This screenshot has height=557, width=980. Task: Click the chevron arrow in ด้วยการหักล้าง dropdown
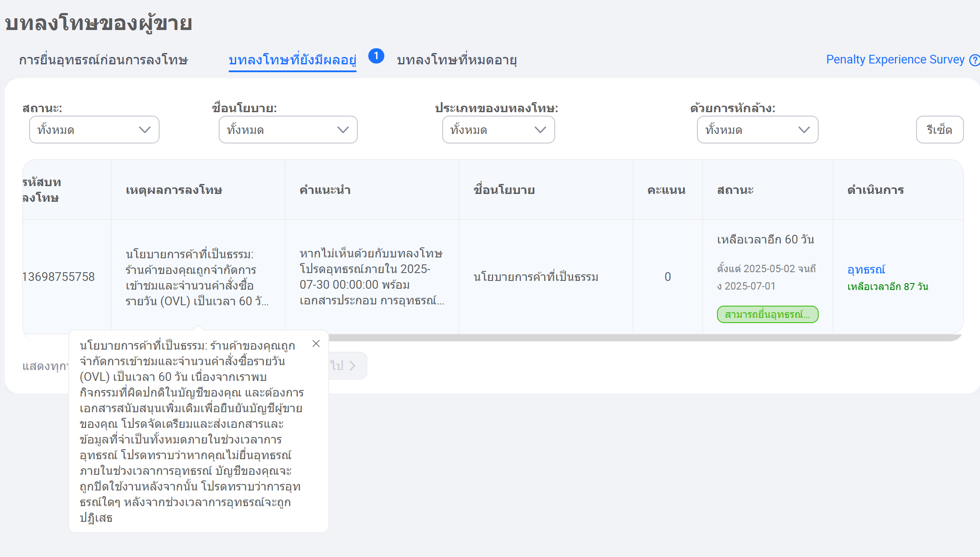click(803, 130)
